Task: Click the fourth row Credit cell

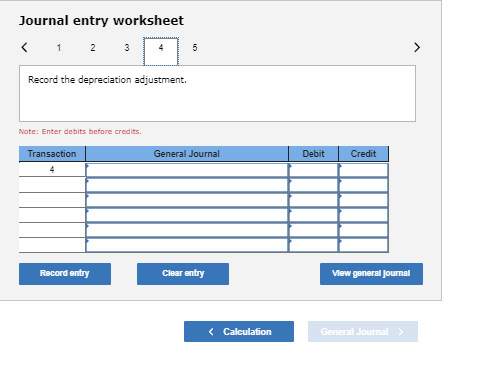Action: click(364, 215)
